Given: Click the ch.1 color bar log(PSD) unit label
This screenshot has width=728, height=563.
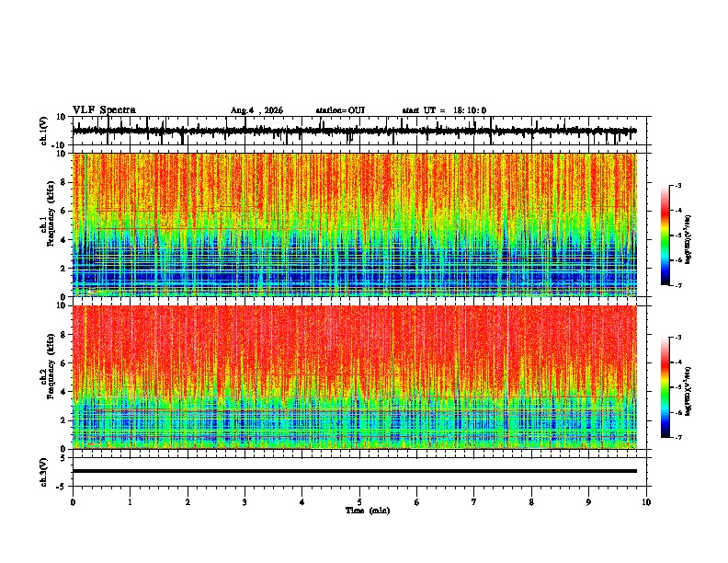Looking at the screenshot, I should pos(688,239).
